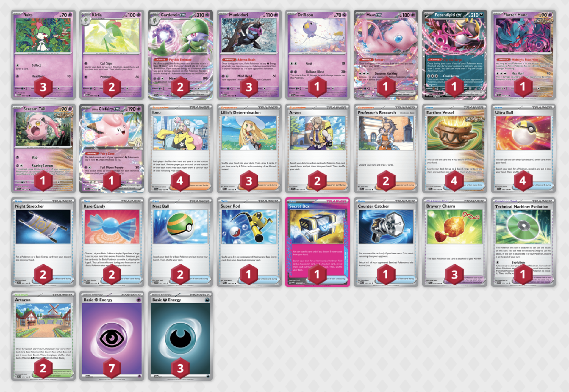Click the count badge 7 on Psychic Energy
569x392 pixels.
(x=112, y=369)
